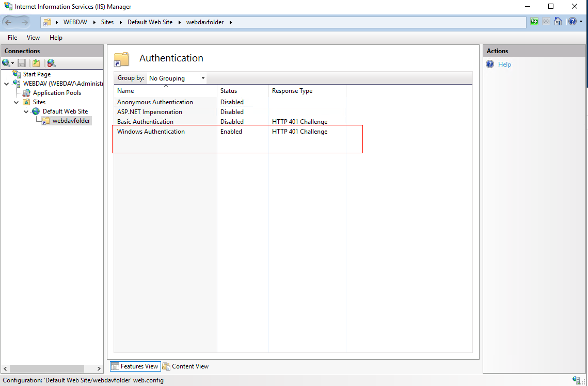The height and width of the screenshot is (386, 588).
Task: Collapse the Sites tree node
Action: (16, 102)
